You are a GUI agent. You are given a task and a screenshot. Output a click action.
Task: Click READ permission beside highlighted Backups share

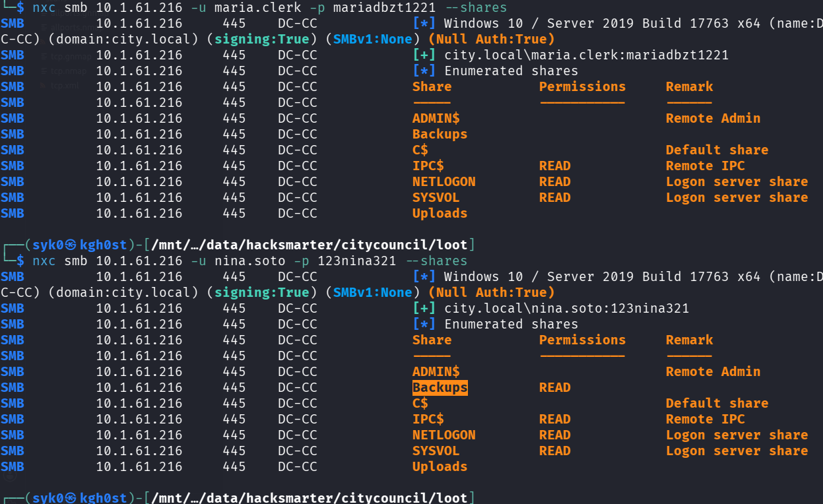(x=554, y=387)
